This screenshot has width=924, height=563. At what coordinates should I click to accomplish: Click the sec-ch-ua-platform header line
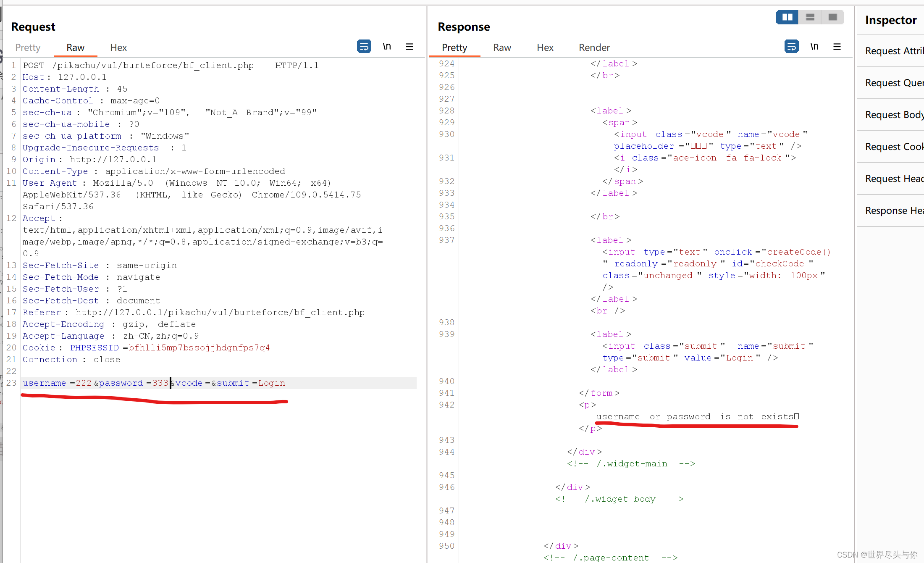click(x=106, y=136)
